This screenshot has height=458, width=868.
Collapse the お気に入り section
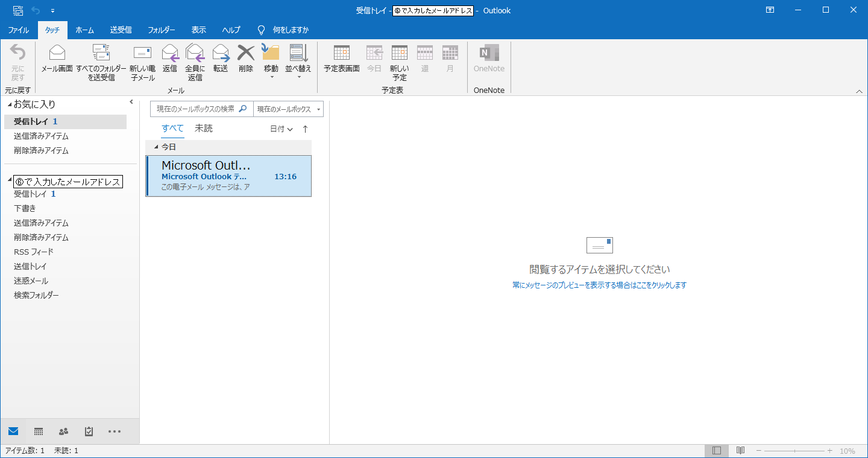9,105
